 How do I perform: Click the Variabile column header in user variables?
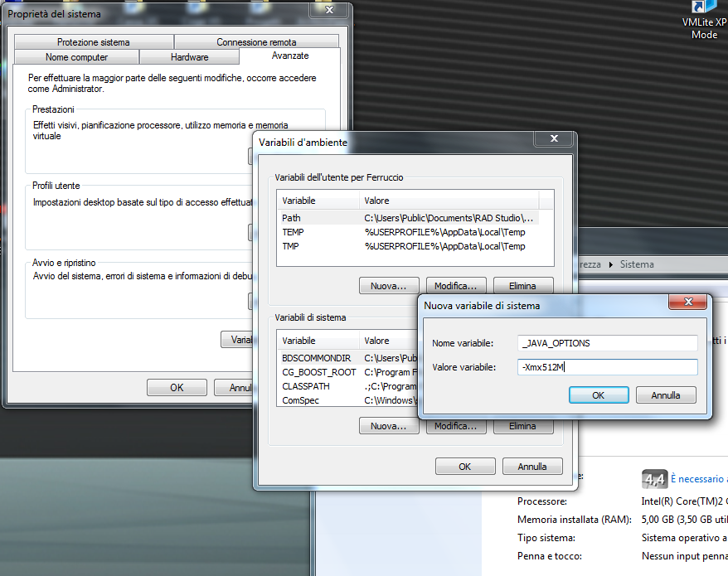318,201
